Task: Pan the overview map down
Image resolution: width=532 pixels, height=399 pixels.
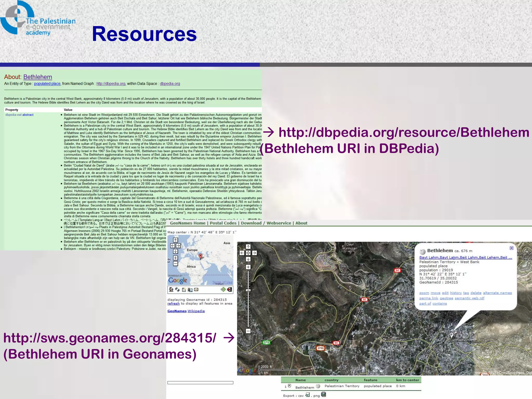Action: [175, 251]
